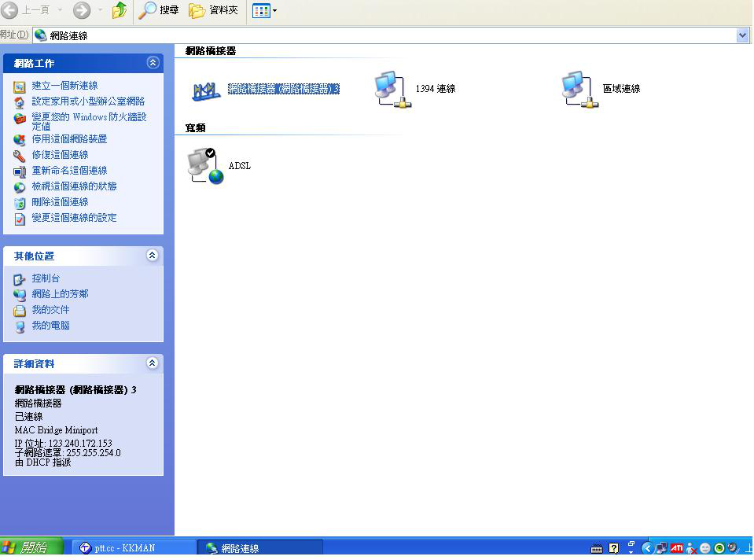Collapse the 詳細資料 panel
This screenshot has width=754, height=560.
(153, 363)
